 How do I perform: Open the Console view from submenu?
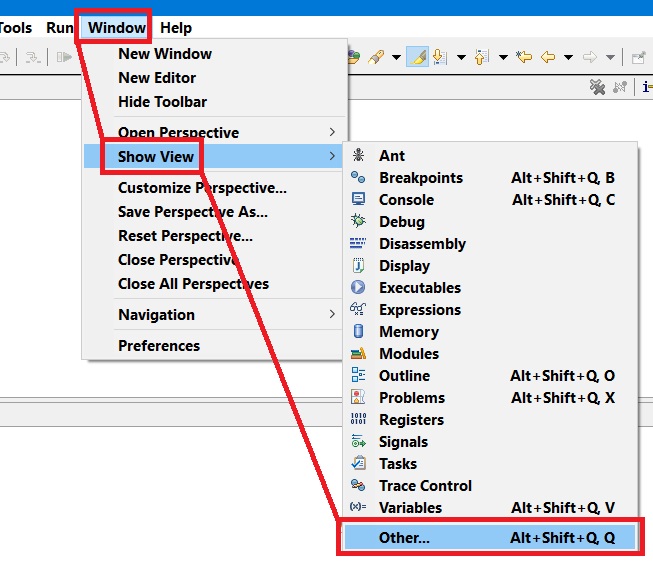[x=406, y=200]
